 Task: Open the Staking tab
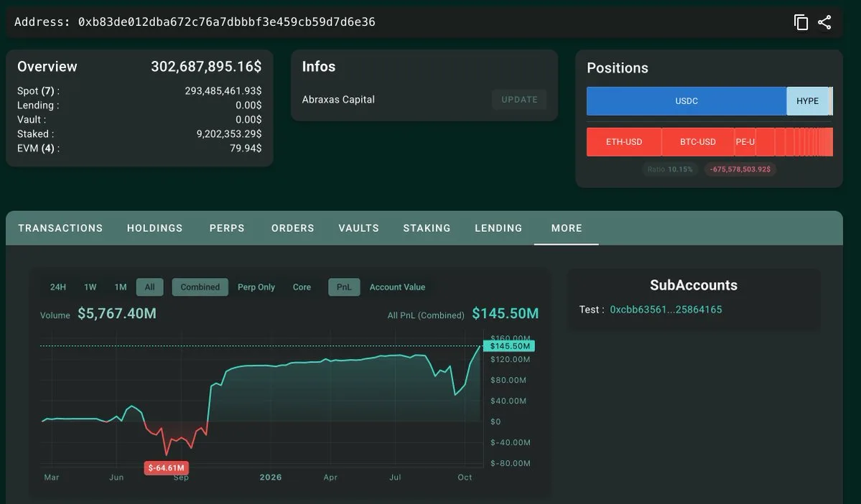(427, 228)
